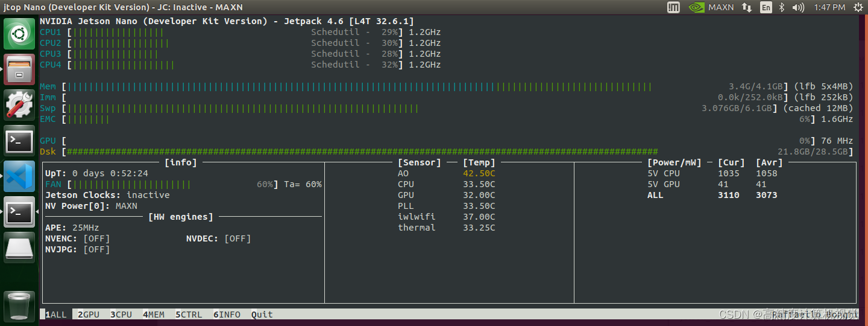The image size is (868, 326).
Task: Open the En keyboard input indicator
Action: click(x=766, y=7)
